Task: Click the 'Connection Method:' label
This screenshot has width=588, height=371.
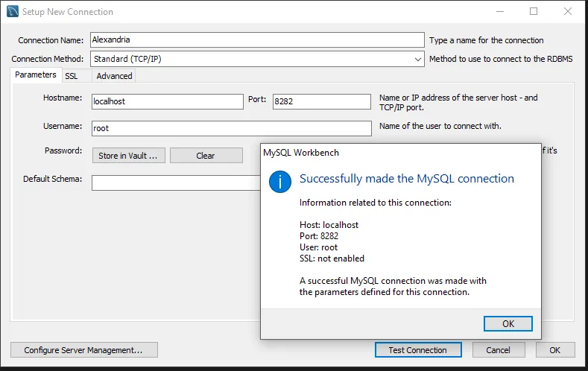Action: [x=48, y=59]
